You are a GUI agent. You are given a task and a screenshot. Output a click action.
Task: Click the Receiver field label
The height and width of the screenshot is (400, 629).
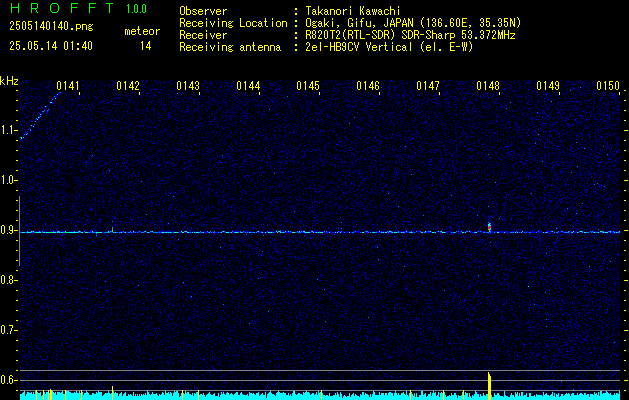pyautogui.click(x=203, y=35)
